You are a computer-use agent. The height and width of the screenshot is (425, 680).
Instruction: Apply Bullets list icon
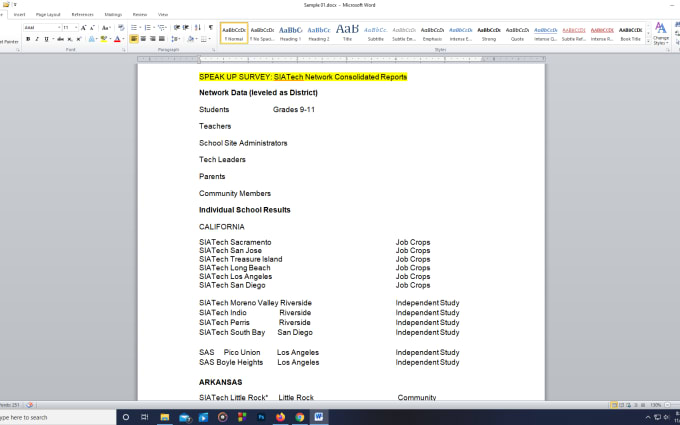click(134, 28)
